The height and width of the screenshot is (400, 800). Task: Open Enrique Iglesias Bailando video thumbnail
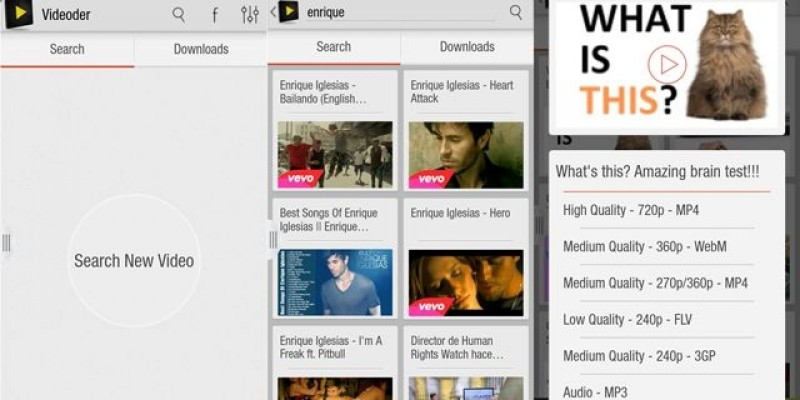(x=335, y=155)
